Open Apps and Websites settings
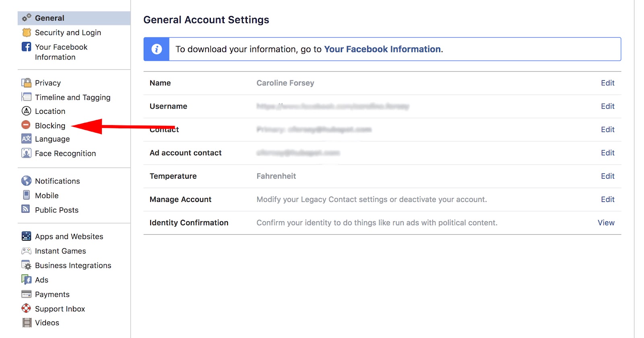Viewport: 644px width, 338px height. 69,237
